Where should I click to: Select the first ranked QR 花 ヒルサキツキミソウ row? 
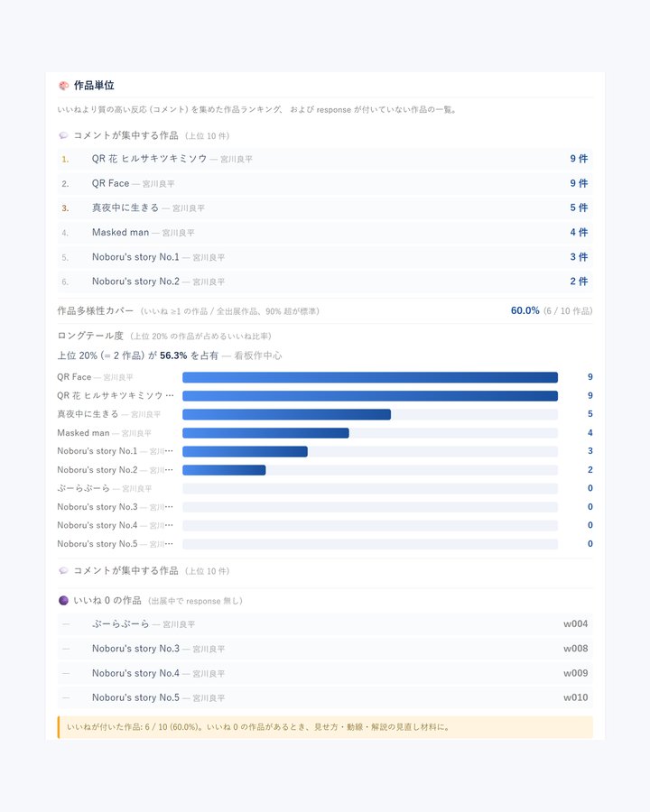pos(325,159)
